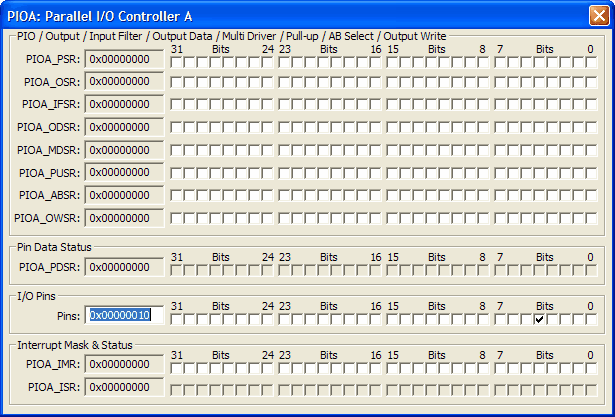
Task: Check bit 31 in the Pins row
Action: (176, 319)
